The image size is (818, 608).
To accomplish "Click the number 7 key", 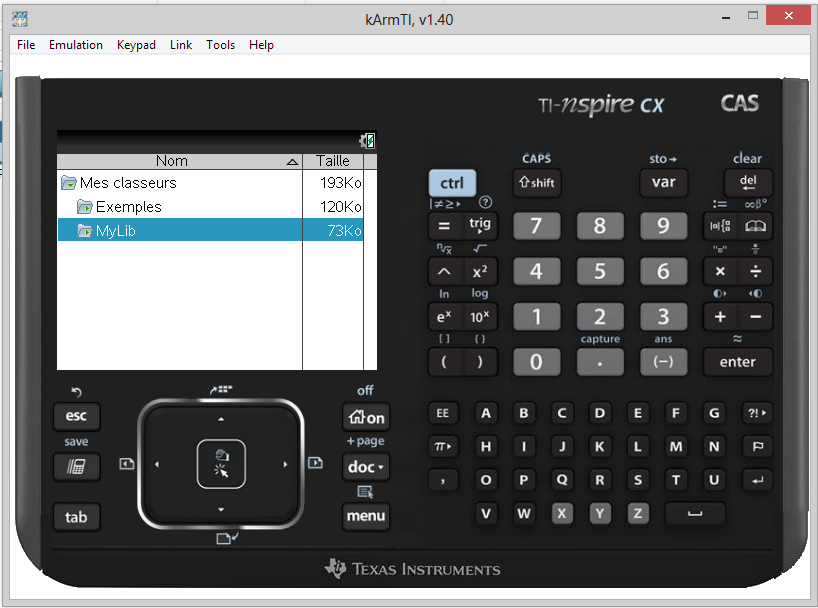I will [x=536, y=226].
